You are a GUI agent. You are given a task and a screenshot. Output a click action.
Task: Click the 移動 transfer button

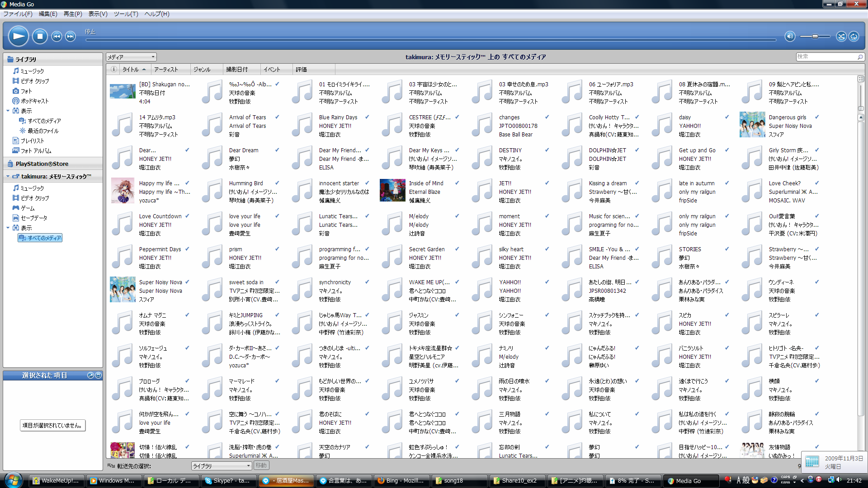(261, 465)
